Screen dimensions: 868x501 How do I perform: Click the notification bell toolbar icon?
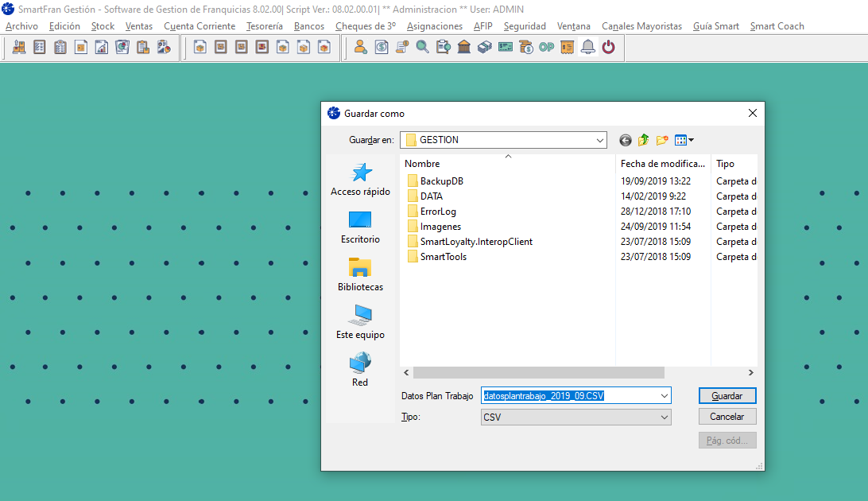click(x=587, y=47)
